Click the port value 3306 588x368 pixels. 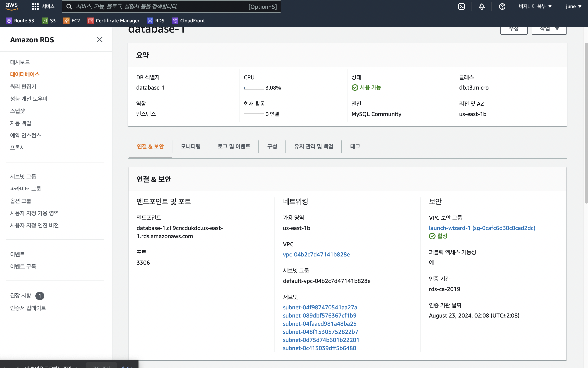click(143, 262)
